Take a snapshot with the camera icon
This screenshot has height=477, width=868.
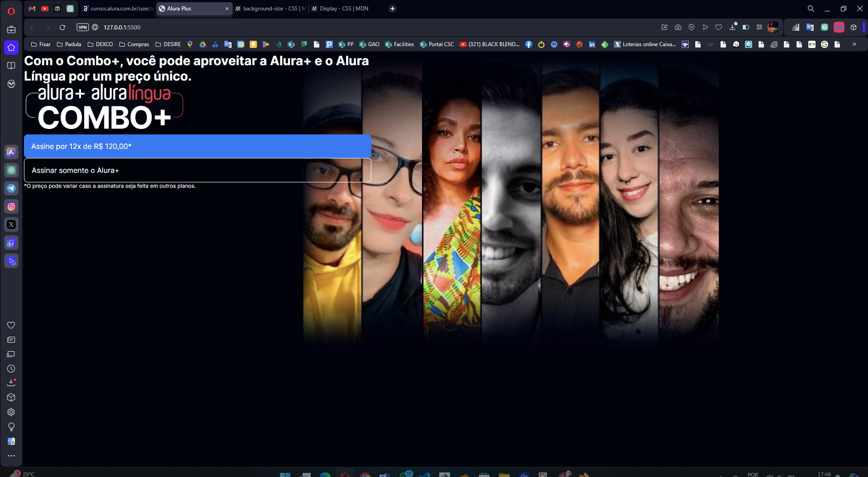pyautogui.click(x=678, y=27)
